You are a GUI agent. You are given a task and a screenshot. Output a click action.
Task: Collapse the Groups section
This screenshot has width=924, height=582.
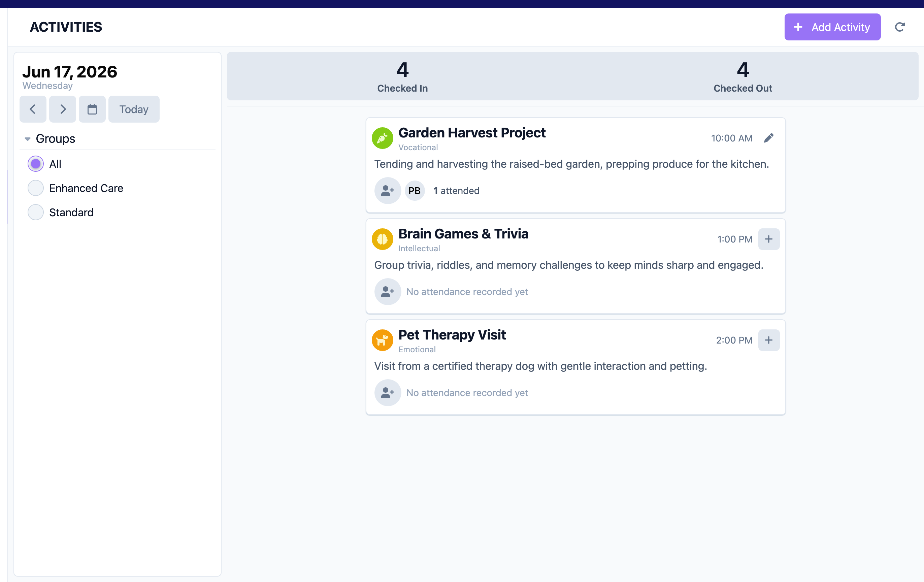point(28,139)
